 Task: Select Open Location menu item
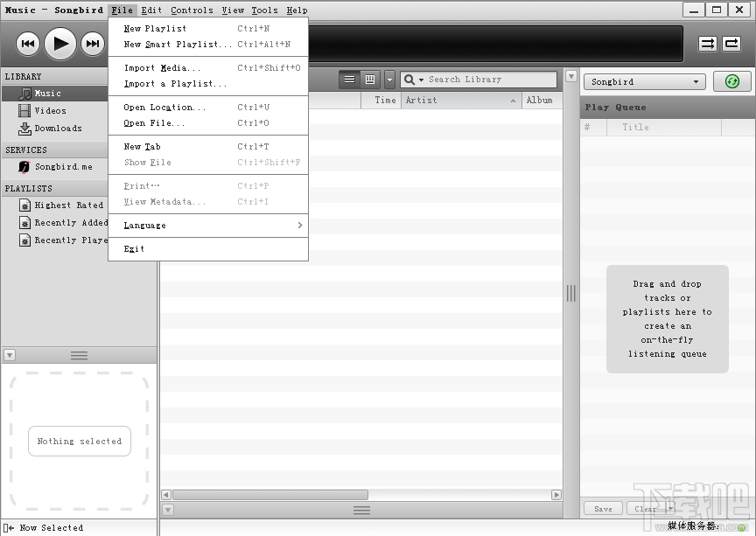208,108
